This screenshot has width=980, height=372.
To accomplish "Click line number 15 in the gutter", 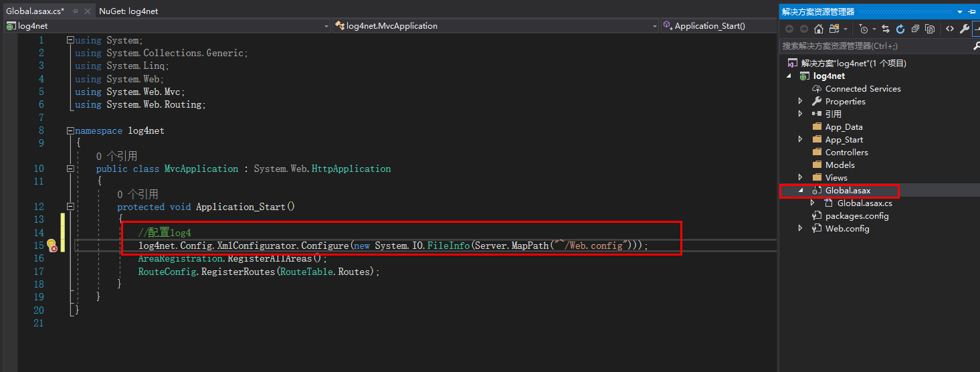I will click(x=39, y=246).
